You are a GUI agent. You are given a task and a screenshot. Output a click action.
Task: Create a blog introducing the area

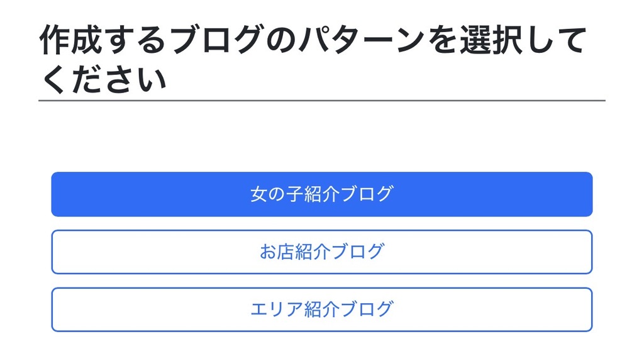321,310
